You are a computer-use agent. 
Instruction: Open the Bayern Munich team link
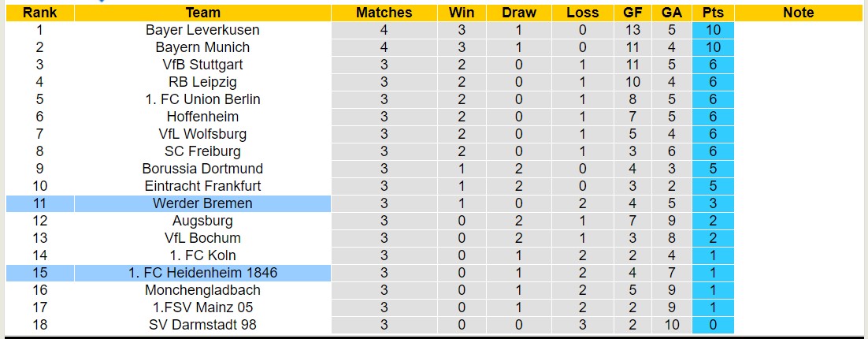tap(202, 47)
